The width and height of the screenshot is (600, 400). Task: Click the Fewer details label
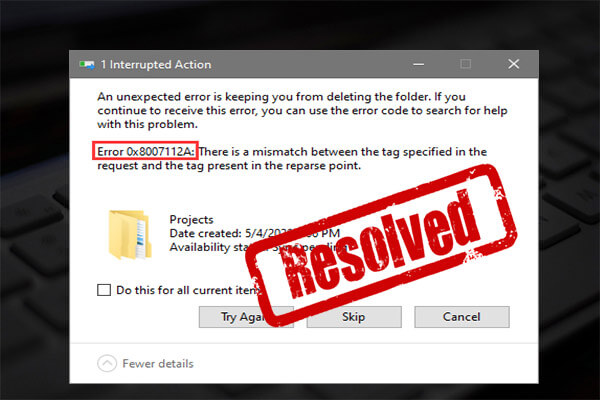click(158, 363)
